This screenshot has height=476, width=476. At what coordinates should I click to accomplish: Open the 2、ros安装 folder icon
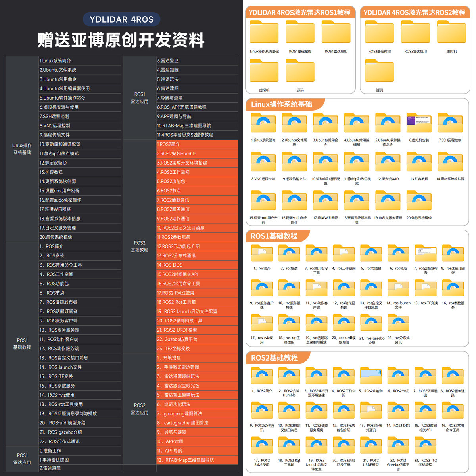(x=289, y=253)
